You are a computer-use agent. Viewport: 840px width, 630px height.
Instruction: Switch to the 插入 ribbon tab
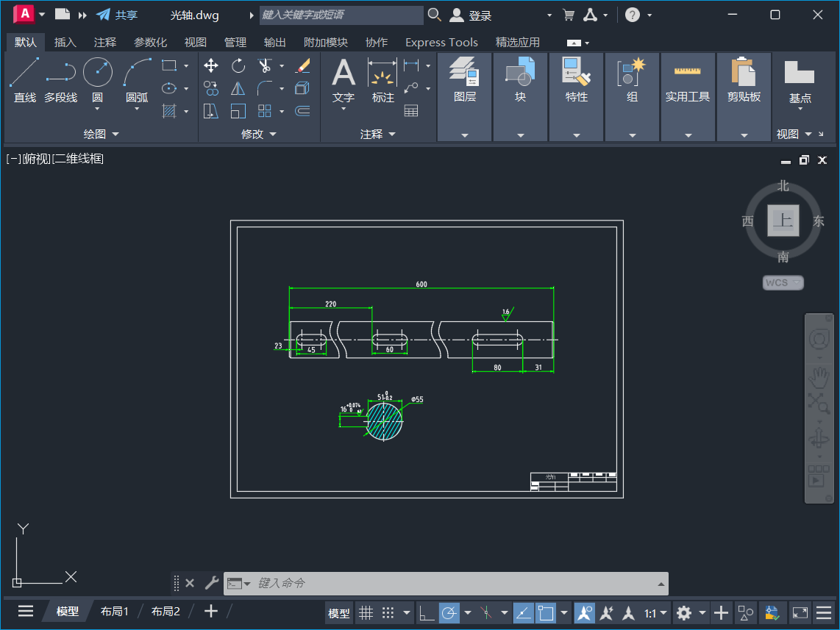point(65,42)
